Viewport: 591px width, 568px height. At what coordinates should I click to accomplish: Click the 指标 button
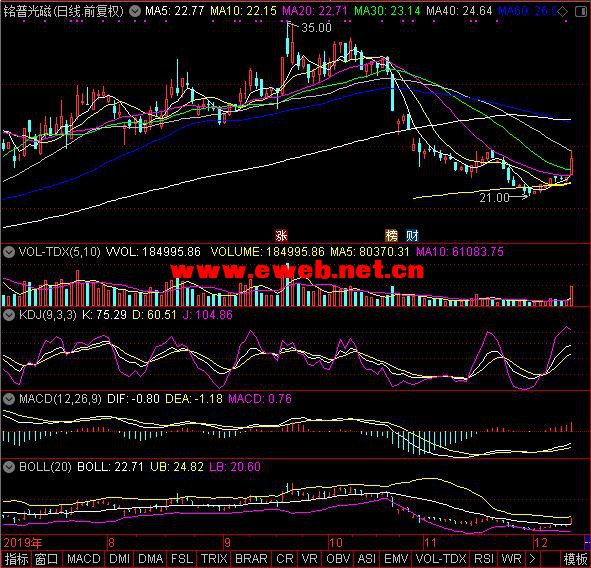[x=16, y=559]
